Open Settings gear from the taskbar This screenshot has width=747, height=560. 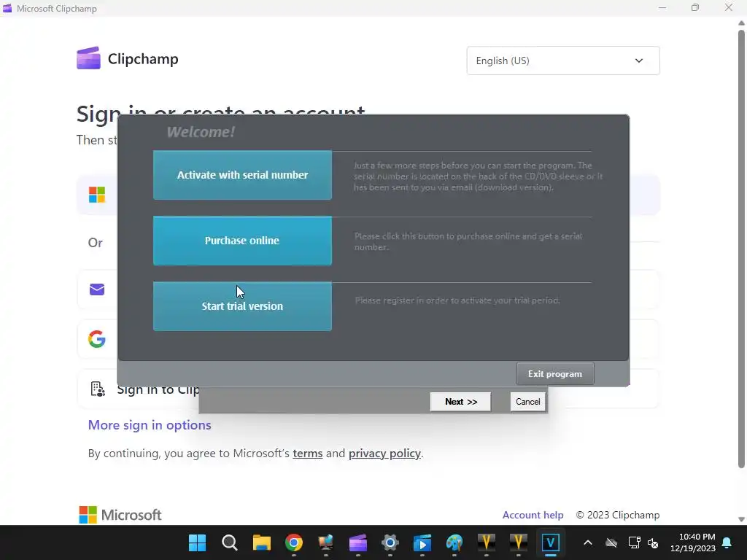(x=390, y=542)
